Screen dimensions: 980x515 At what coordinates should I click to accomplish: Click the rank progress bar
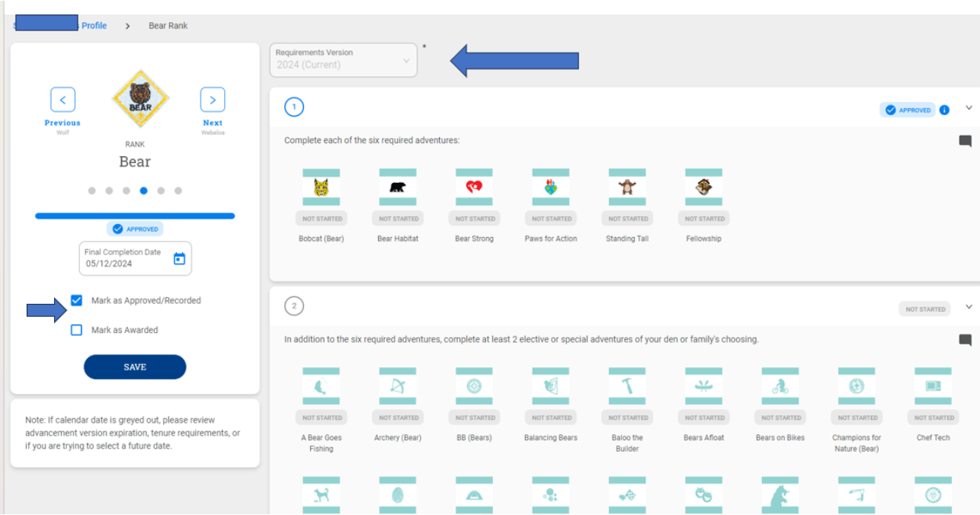135,216
